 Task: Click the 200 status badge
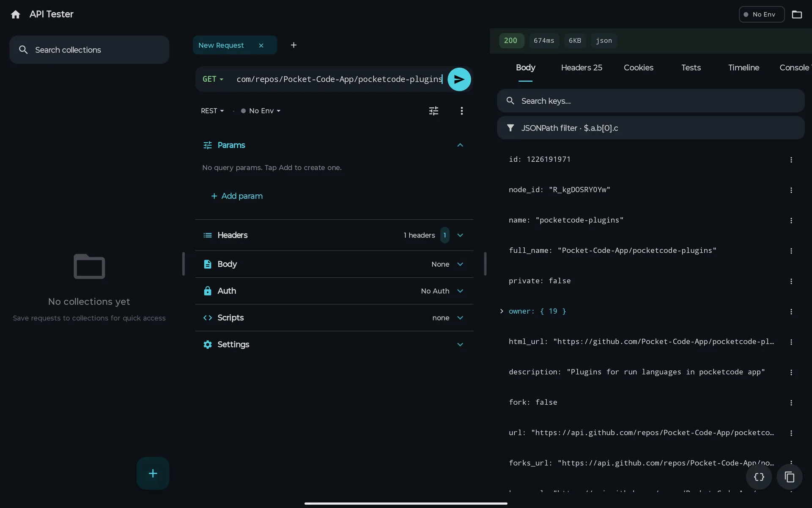coord(511,41)
